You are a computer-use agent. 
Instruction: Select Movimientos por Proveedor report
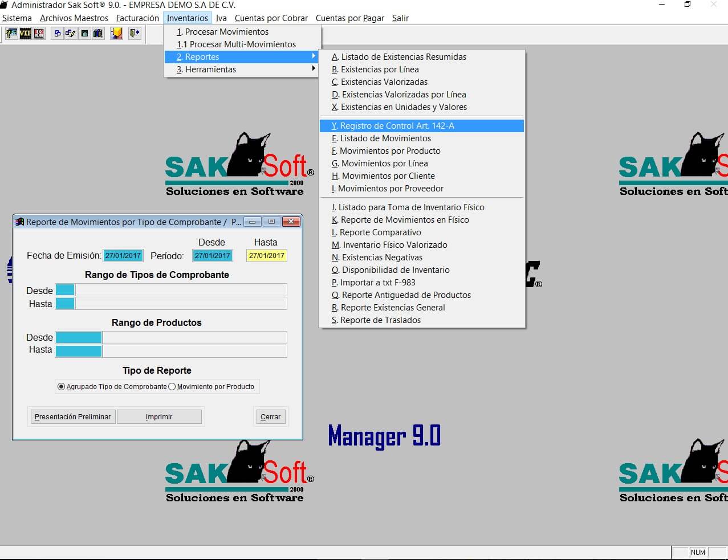[422, 189]
